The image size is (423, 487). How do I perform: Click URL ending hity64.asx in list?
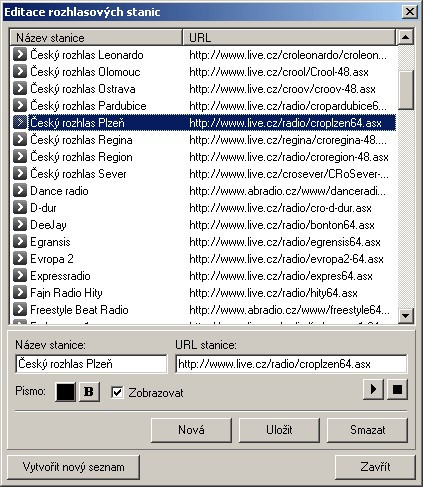(273, 293)
